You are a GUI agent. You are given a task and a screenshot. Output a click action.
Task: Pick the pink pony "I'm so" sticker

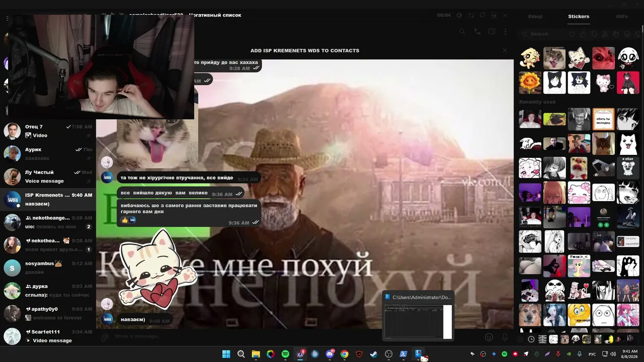pos(579,265)
